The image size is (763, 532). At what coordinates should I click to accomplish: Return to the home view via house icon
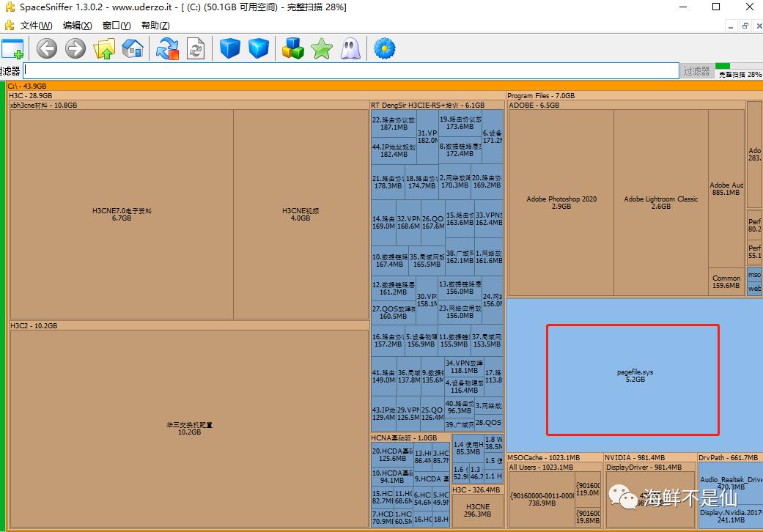click(x=133, y=49)
